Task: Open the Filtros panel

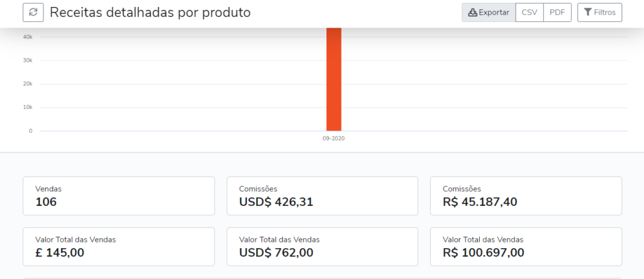Action: (x=599, y=13)
